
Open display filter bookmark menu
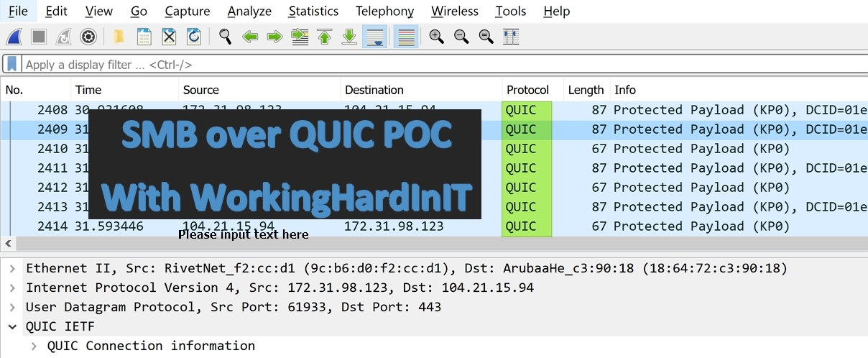[12, 64]
